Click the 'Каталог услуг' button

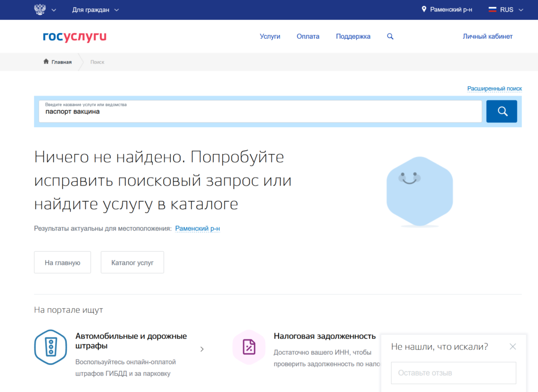click(132, 262)
